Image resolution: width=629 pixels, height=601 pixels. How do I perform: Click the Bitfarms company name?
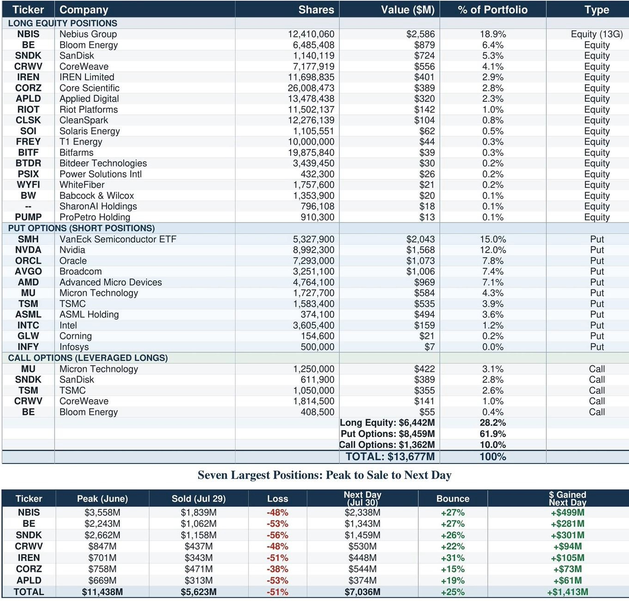(76, 152)
